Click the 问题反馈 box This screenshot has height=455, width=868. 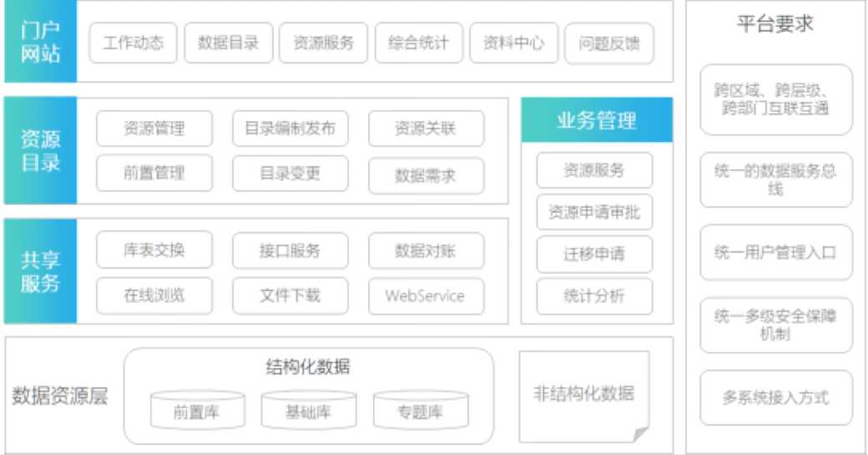609,43
